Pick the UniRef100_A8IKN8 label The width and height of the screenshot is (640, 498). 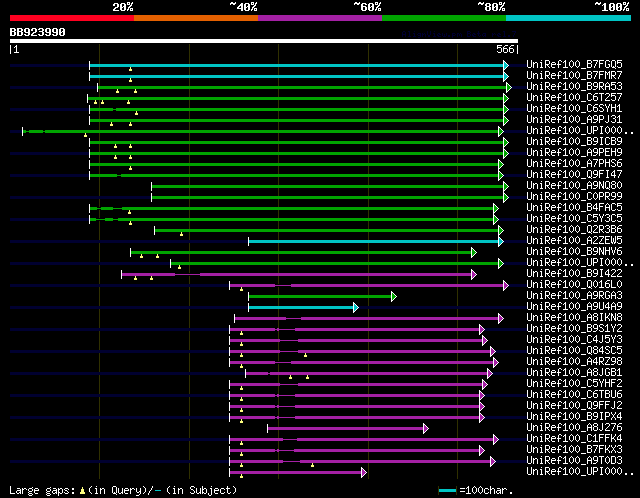pyautogui.click(x=574, y=318)
